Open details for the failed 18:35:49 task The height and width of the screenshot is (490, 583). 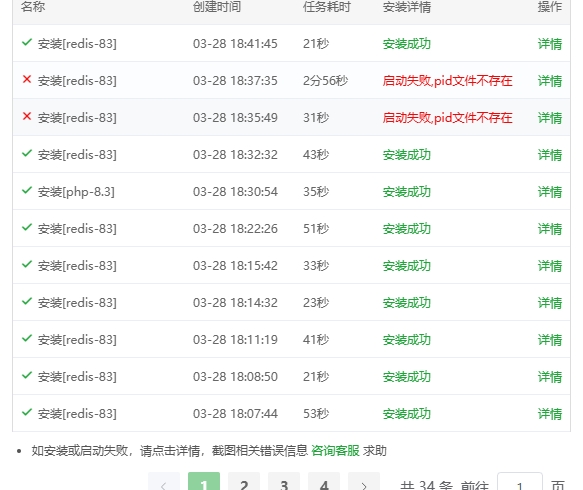click(x=550, y=118)
